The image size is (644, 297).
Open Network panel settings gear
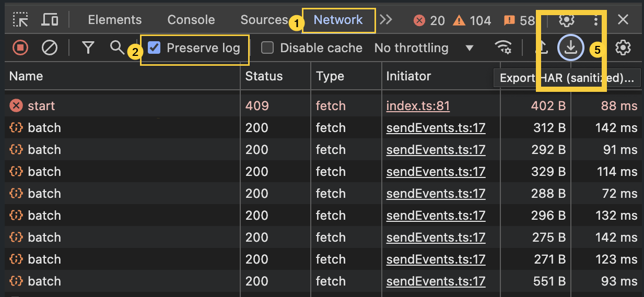point(623,48)
